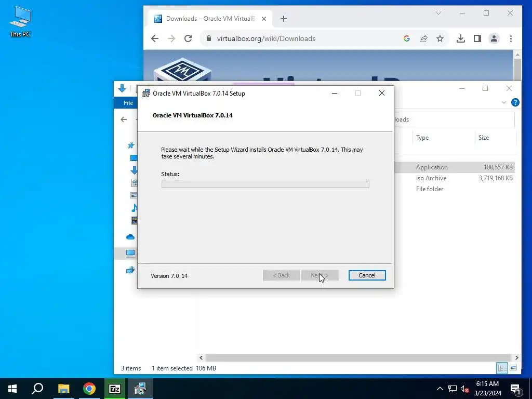Open a new Chrome tab

pos(284,19)
